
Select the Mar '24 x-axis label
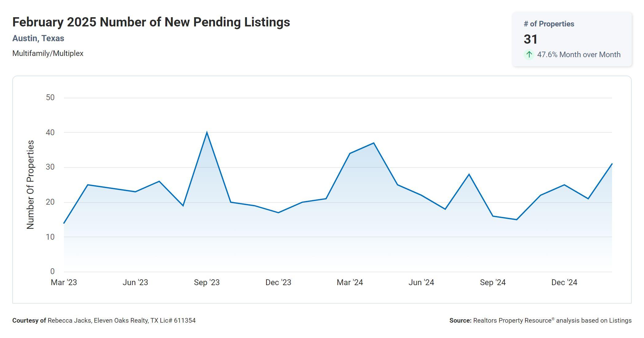point(350,282)
